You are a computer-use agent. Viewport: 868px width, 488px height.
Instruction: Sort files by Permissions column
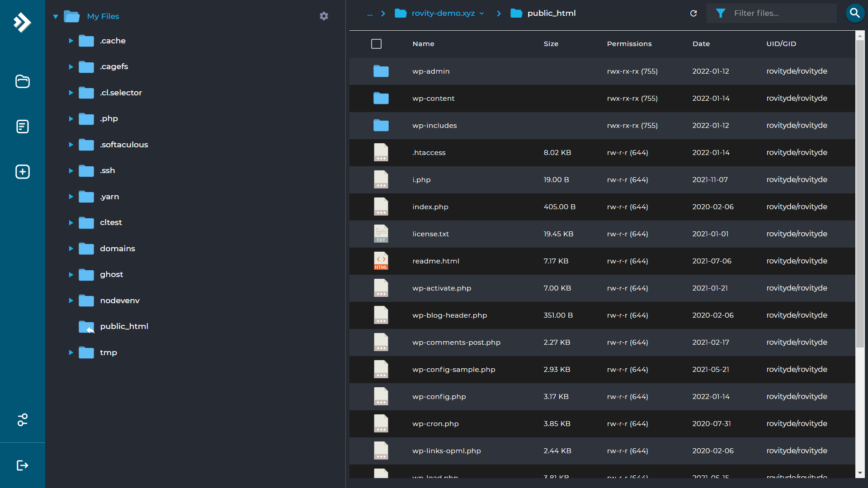click(629, 44)
